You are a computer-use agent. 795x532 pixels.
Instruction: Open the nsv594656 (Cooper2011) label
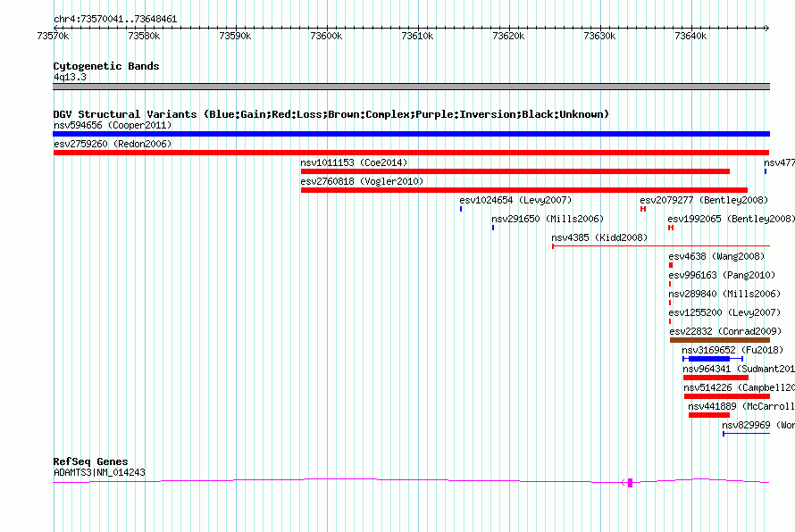pos(113,125)
